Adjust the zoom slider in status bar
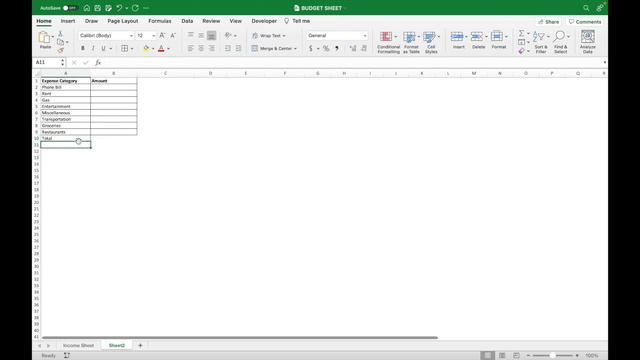640x360 pixels. [x=553, y=356]
